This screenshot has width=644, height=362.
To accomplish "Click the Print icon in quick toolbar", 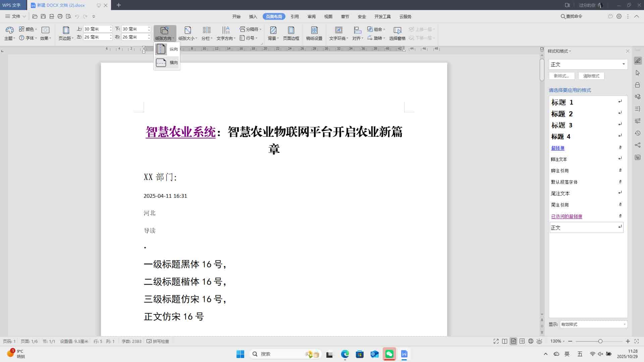I will [60, 16].
